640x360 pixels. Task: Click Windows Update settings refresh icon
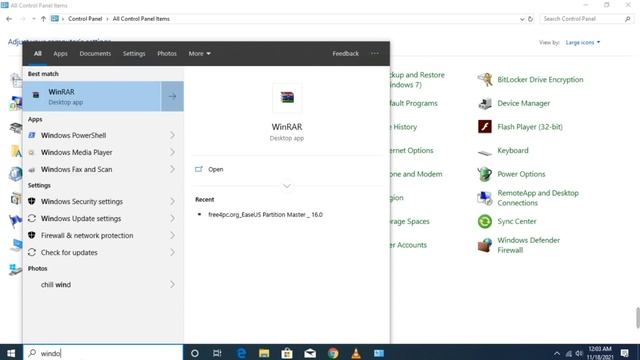pyautogui.click(x=32, y=218)
